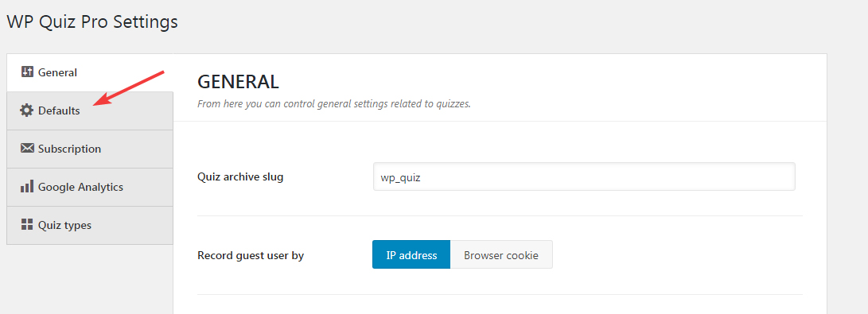Select the Quiz types tab
This screenshot has height=314, width=868.
point(90,226)
